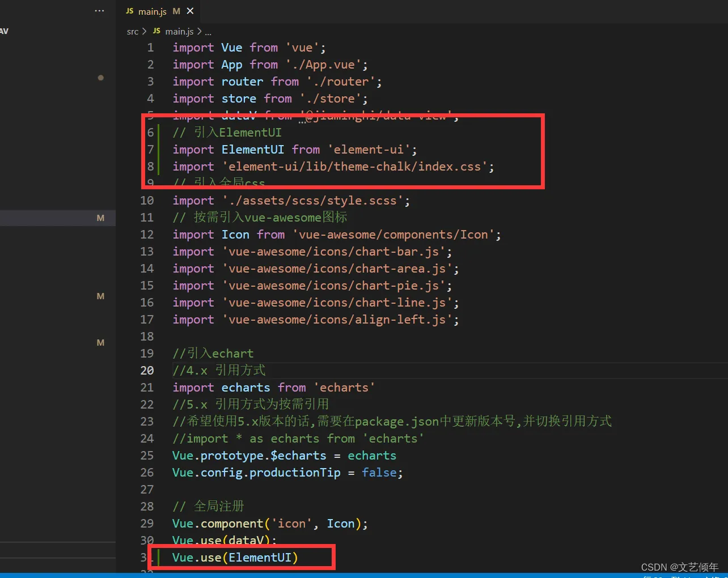
Task: Click the chart-pie.js import path
Action: pos(334,286)
